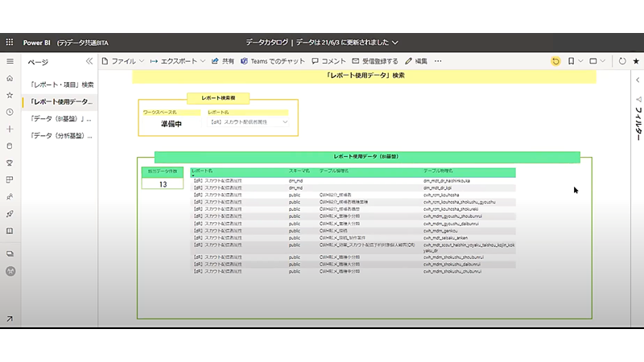This screenshot has width=644, height=362.
Task: Select the 「データ (BI基盤)」 page
Action: coord(60,118)
